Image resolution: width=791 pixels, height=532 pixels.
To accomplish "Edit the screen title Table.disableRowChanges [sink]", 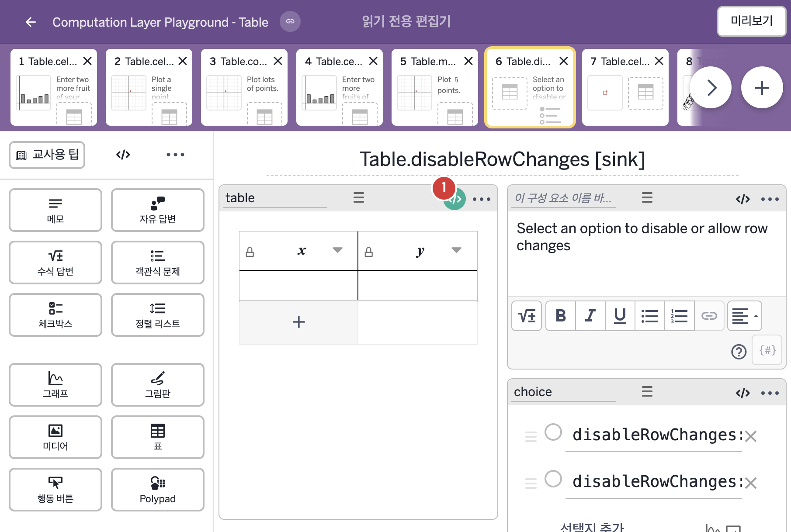I will coord(503,159).
